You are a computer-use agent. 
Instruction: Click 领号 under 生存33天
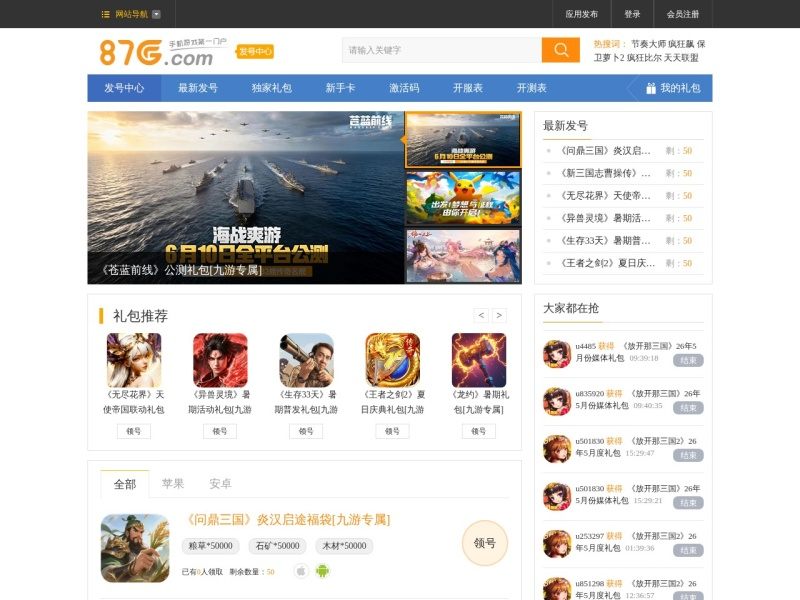(x=306, y=431)
